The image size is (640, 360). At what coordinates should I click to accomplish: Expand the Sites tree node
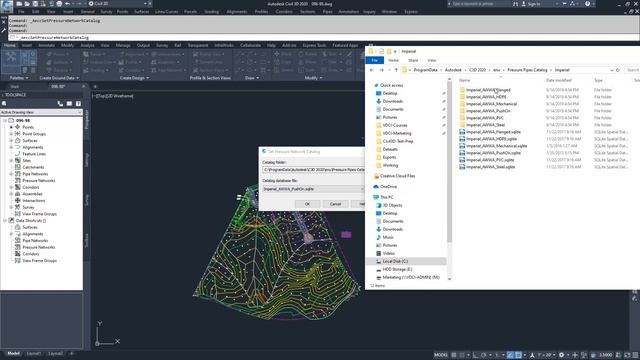click(x=11, y=160)
